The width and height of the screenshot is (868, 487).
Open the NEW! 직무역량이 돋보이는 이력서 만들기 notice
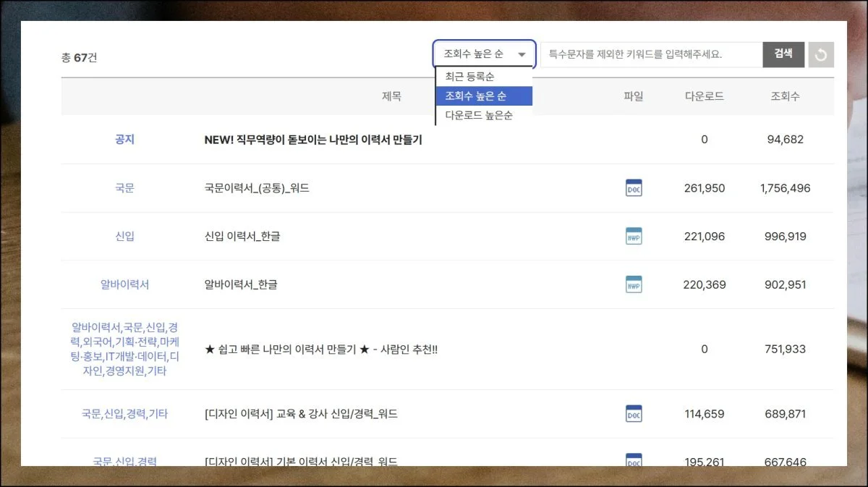pos(315,140)
